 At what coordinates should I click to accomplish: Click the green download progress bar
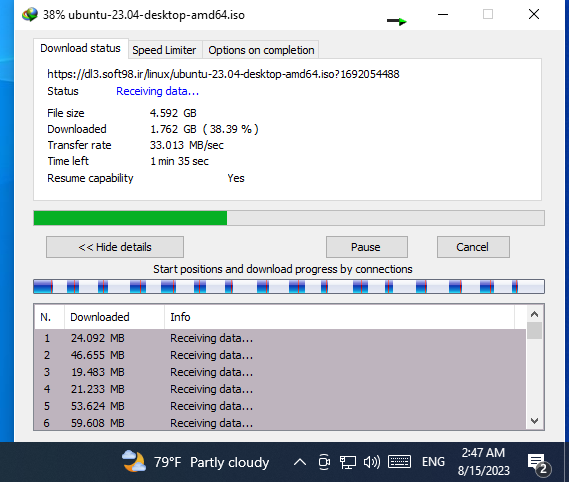point(289,218)
